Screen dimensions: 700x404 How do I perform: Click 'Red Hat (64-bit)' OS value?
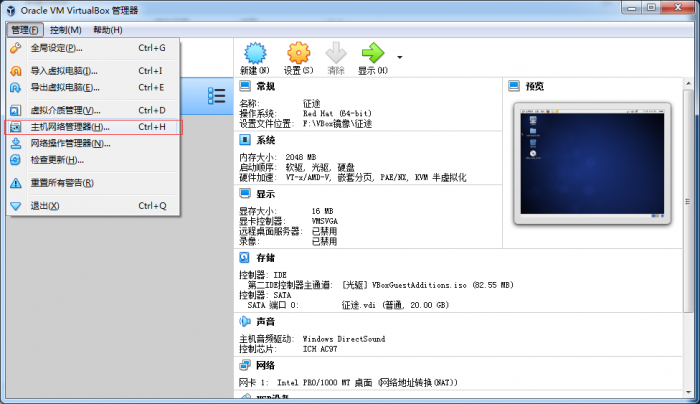pos(337,113)
